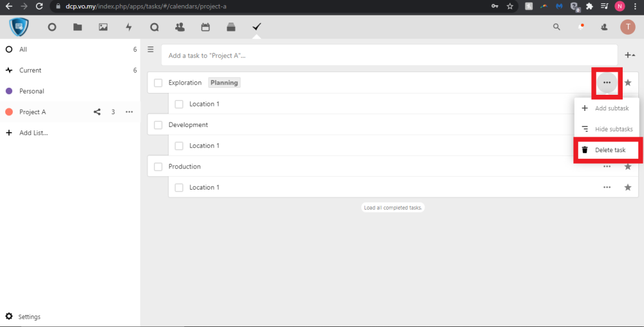The height and width of the screenshot is (327, 644).
Task: Open the Contacts app icon
Action: point(180,27)
